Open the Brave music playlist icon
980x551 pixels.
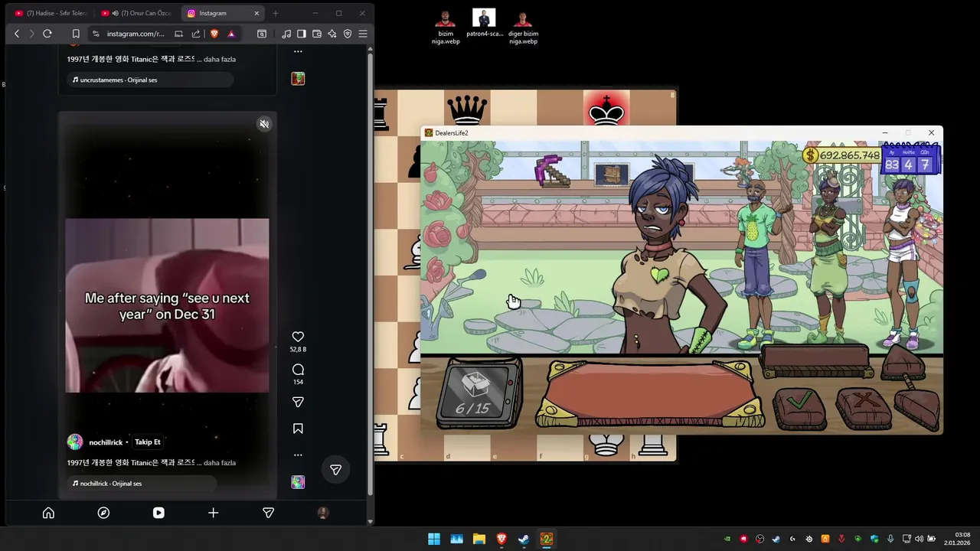pos(286,34)
